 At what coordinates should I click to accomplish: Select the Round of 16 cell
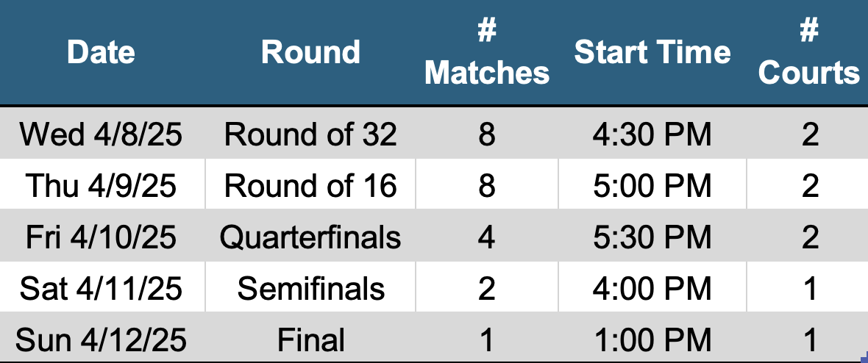pyautogui.click(x=310, y=186)
